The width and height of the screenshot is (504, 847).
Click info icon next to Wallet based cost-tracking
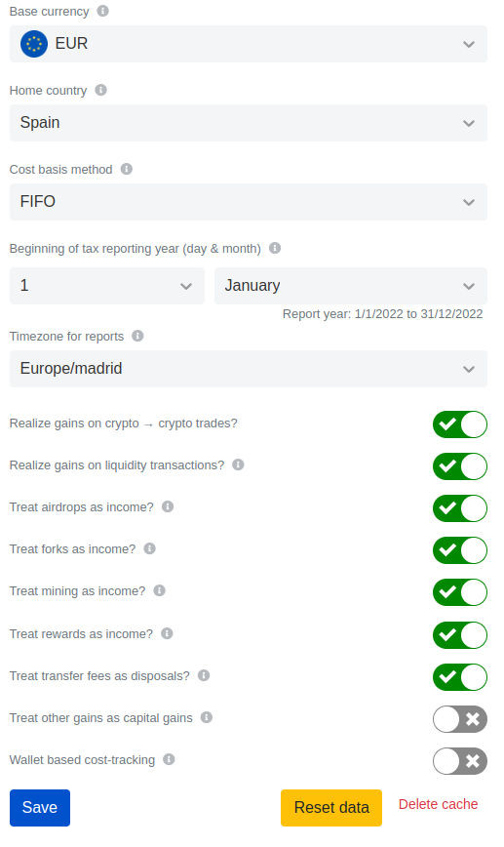(x=169, y=759)
